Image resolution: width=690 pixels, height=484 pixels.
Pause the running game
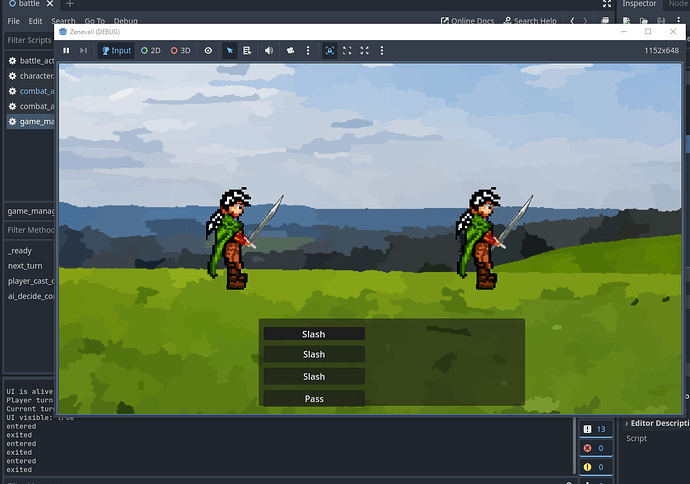click(66, 50)
